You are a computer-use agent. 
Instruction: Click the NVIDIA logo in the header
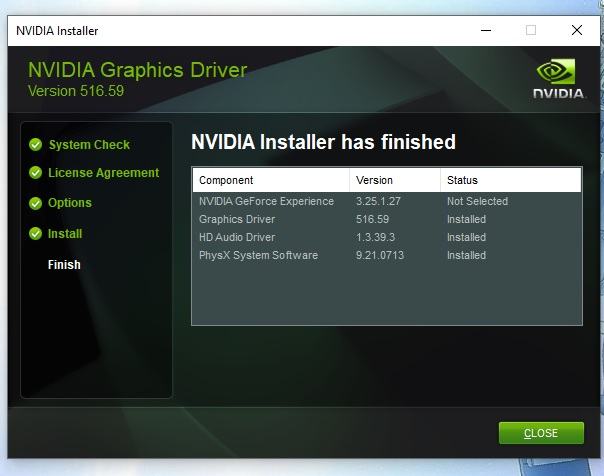pyautogui.click(x=558, y=79)
